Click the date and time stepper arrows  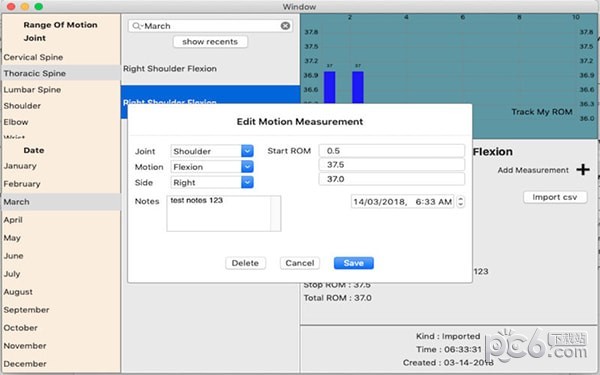461,202
